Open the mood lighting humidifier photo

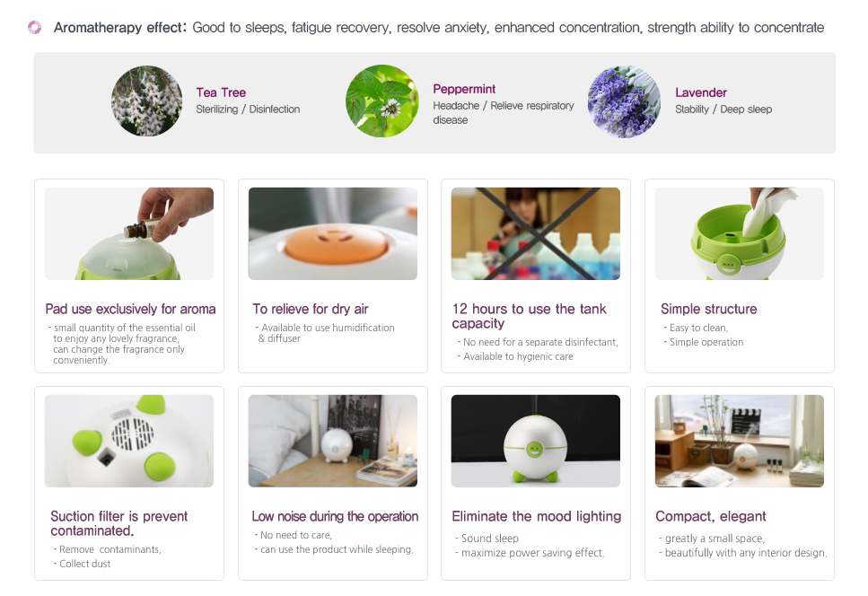click(536, 441)
